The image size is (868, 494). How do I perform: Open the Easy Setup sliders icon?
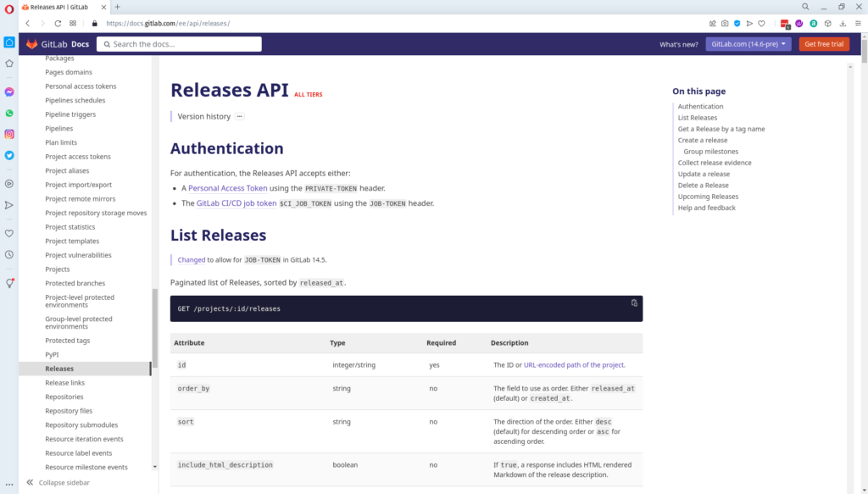[858, 23]
